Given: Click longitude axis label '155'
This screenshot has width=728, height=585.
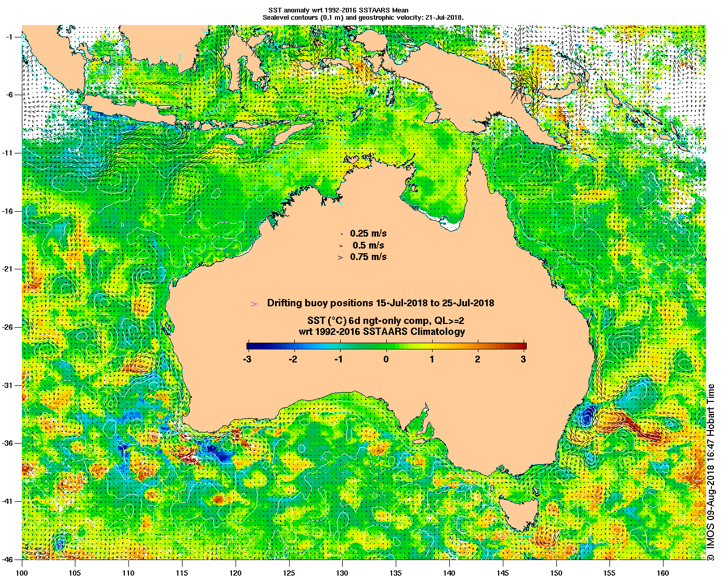Looking at the screenshot, I should coord(609,573).
